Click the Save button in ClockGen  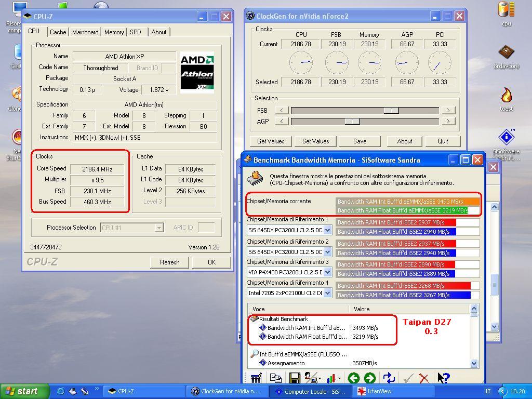(360, 141)
